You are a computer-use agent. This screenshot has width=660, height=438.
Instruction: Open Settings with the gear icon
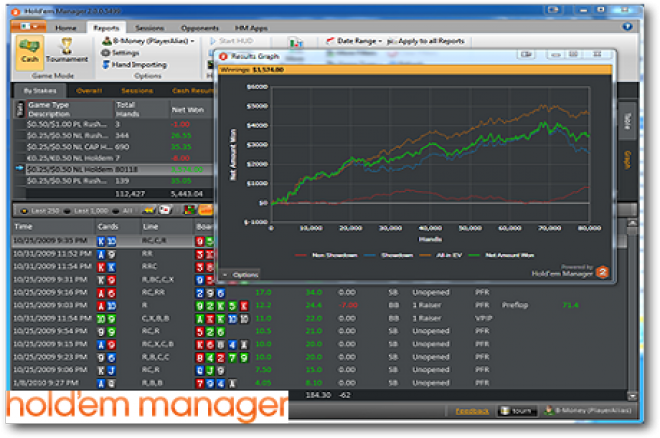click(120, 53)
